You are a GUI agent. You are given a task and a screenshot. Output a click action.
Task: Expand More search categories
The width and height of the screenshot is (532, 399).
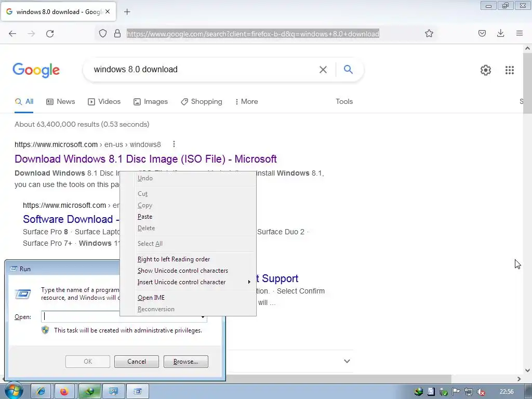pyautogui.click(x=246, y=101)
